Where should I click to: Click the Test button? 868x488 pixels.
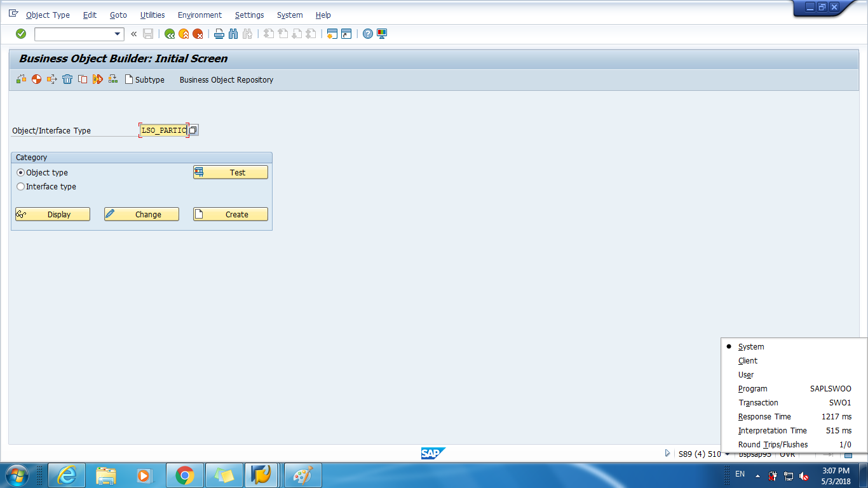(x=230, y=172)
